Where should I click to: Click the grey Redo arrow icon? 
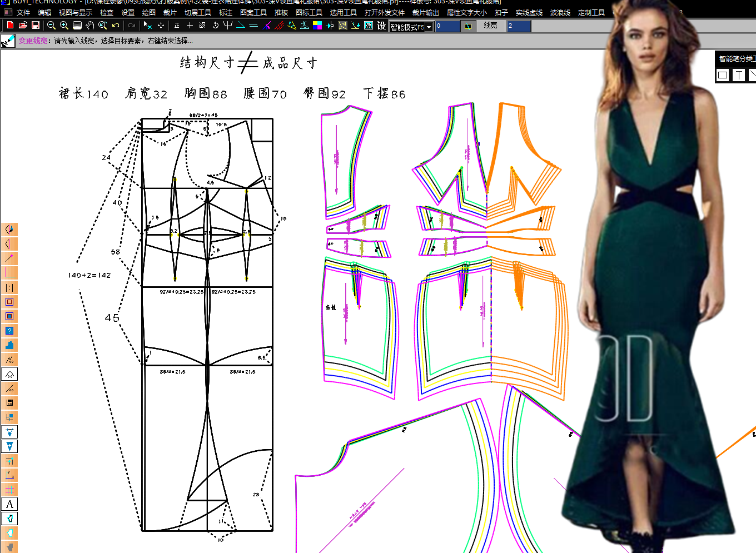point(132,26)
